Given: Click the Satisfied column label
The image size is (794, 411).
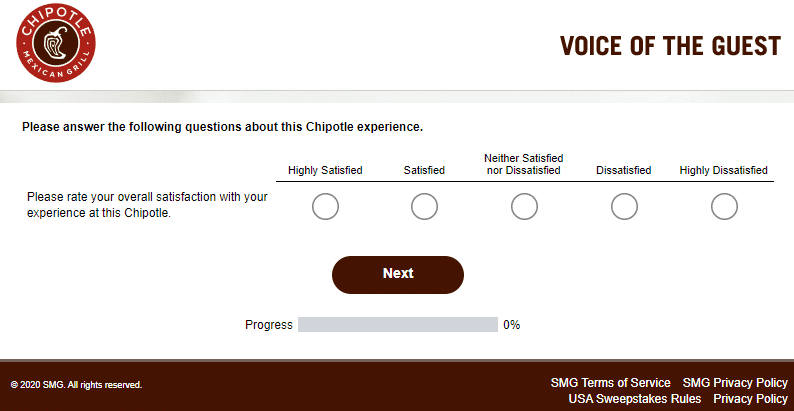Looking at the screenshot, I should (424, 171).
